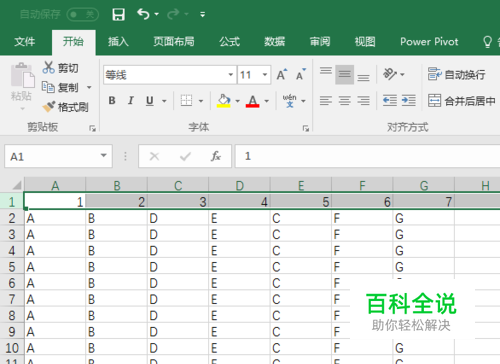Click the Decrease Indent icon
This screenshot has height=364, width=500.
click(x=390, y=100)
